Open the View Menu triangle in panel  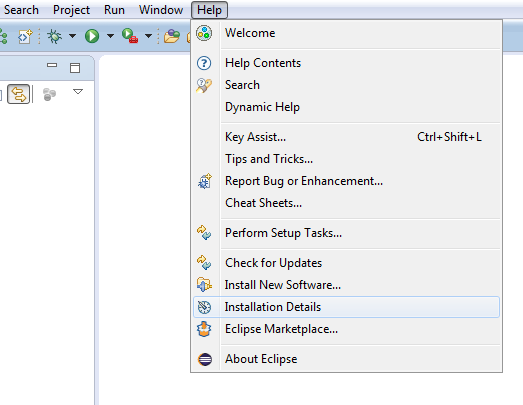(78, 91)
